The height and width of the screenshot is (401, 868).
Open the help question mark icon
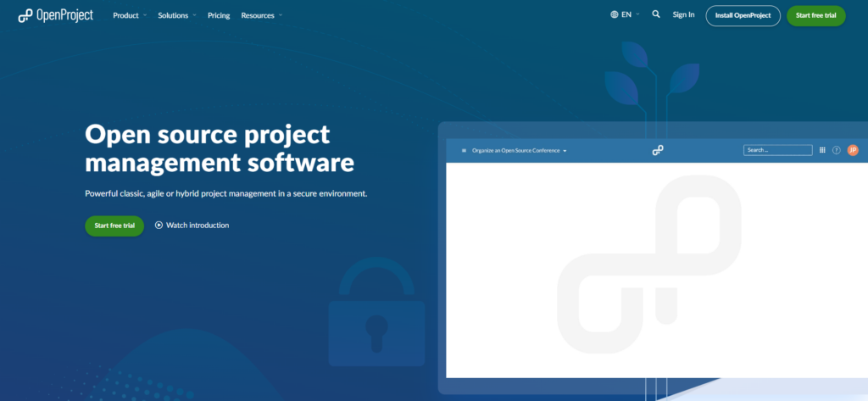coord(837,150)
